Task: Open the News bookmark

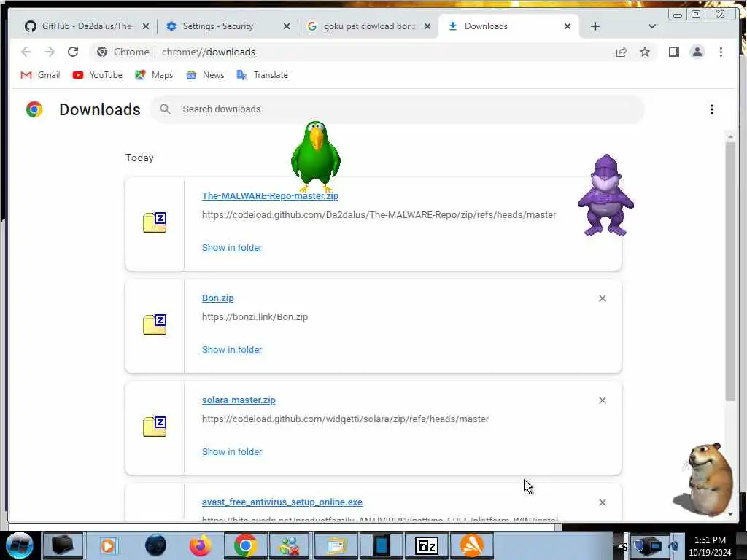Action: coord(205,75)
